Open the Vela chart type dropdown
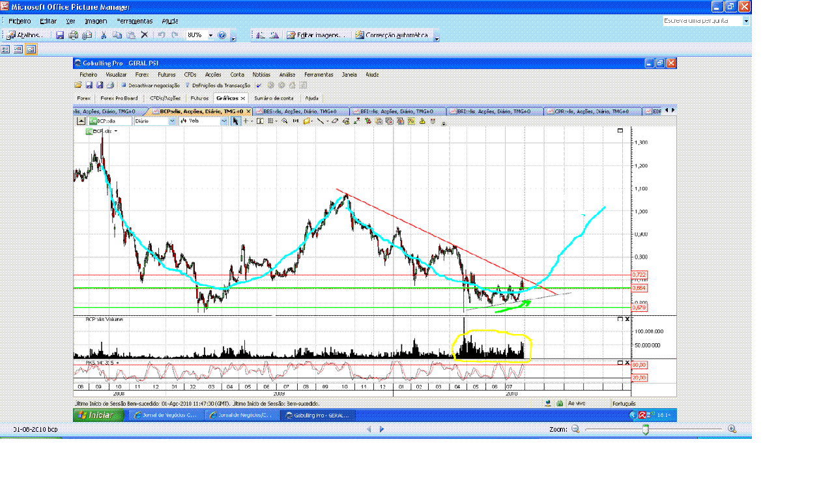This screenshot has height=504, width=834. coord(224,121)
